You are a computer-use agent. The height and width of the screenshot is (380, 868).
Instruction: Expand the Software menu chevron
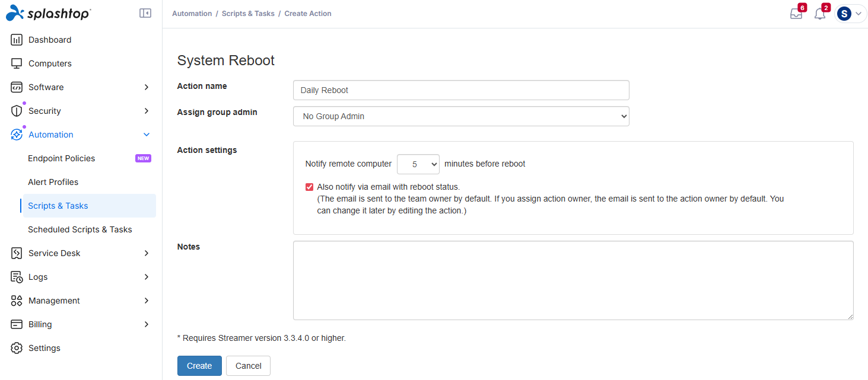point(147,87)
